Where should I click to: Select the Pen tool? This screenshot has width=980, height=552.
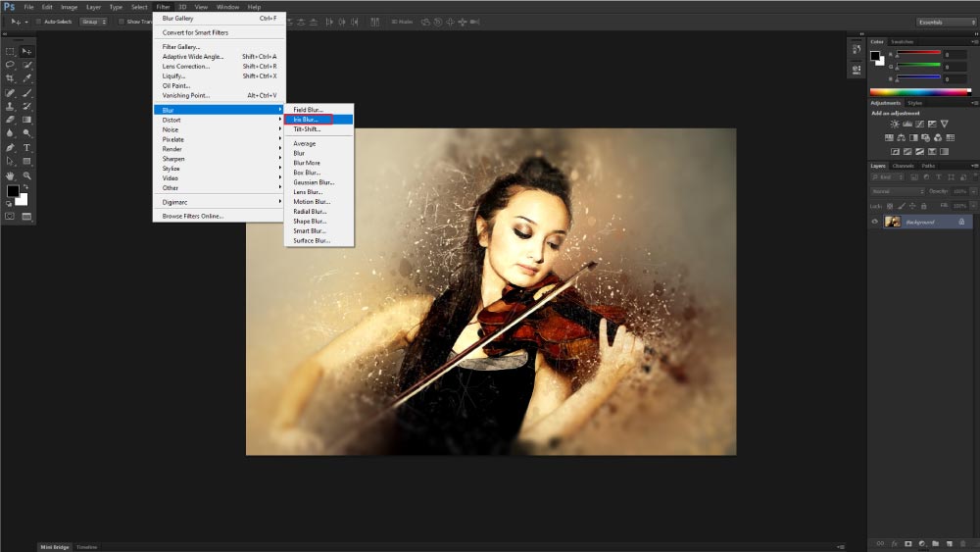tap(10, 147)
